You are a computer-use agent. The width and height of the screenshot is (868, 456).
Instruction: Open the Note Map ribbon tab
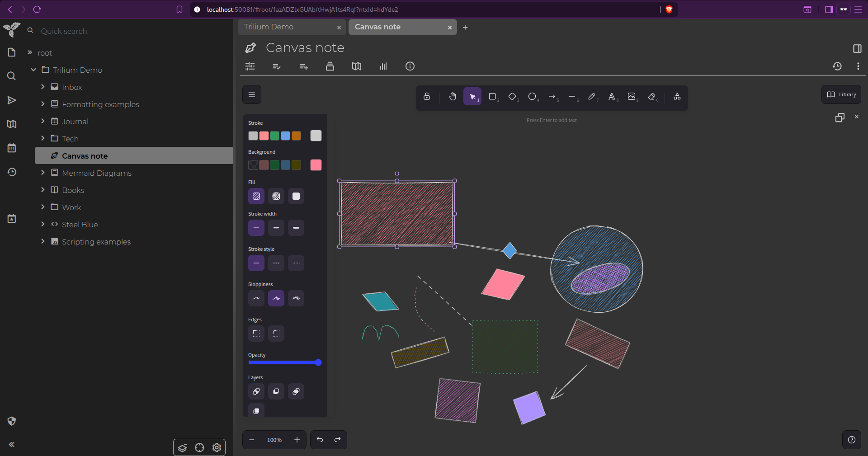357,66
